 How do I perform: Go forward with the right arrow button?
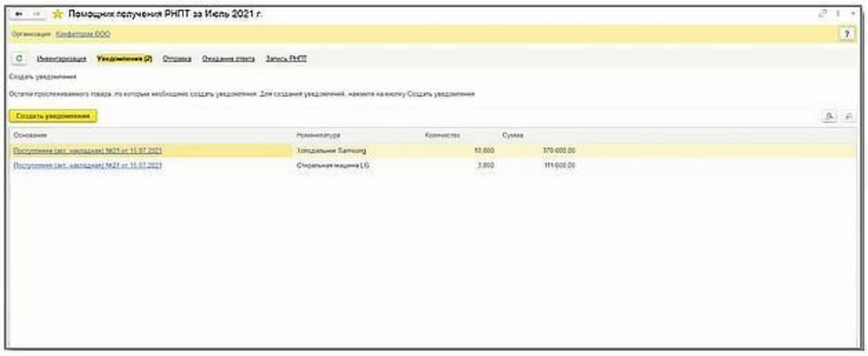click(x=36, y=15)
